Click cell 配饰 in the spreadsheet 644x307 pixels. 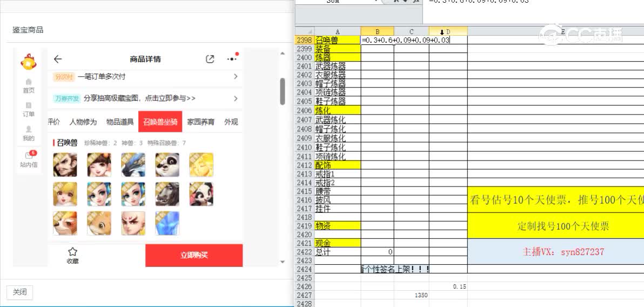point(338,165)
